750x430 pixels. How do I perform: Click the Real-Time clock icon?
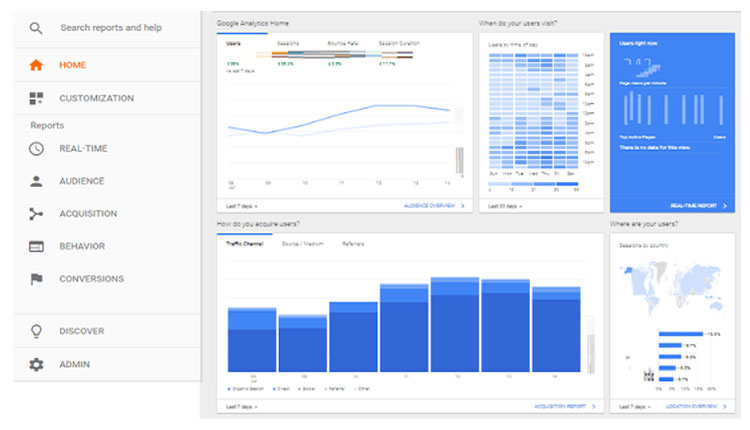click(36, 149)
